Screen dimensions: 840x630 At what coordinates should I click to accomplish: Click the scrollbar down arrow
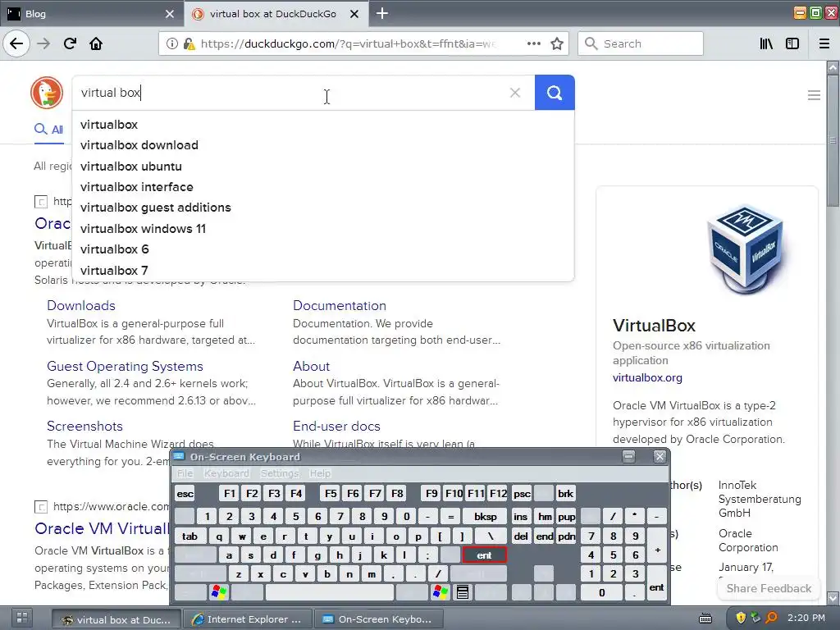click(833, 597)
